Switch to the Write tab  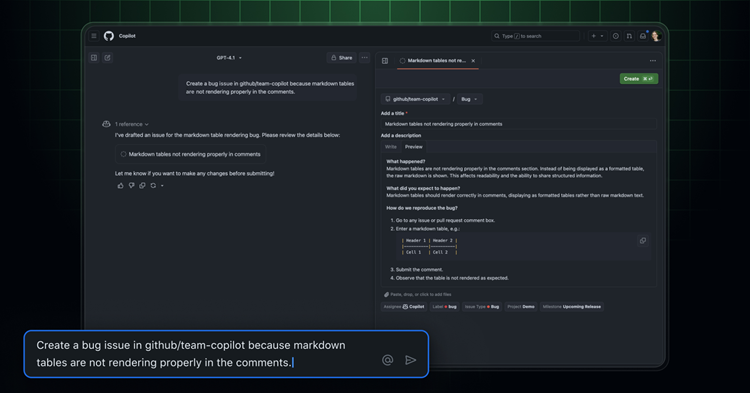point(391,147)
